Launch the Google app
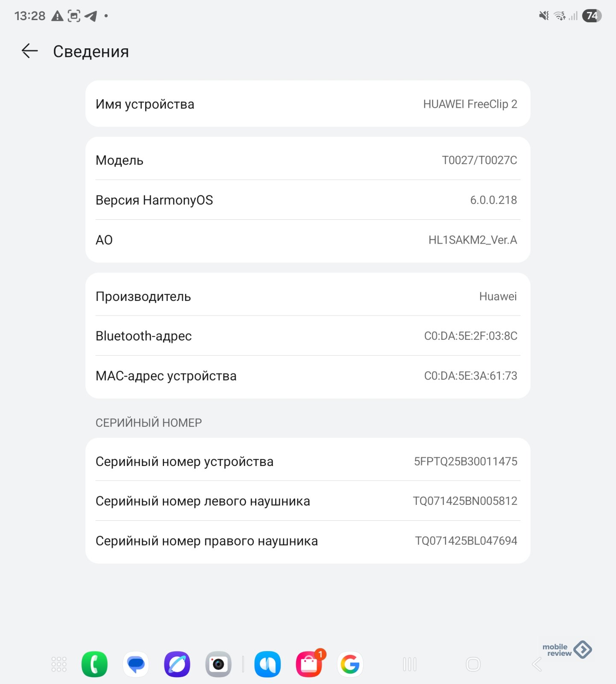The image size is (616, 684). coord(350,664)
